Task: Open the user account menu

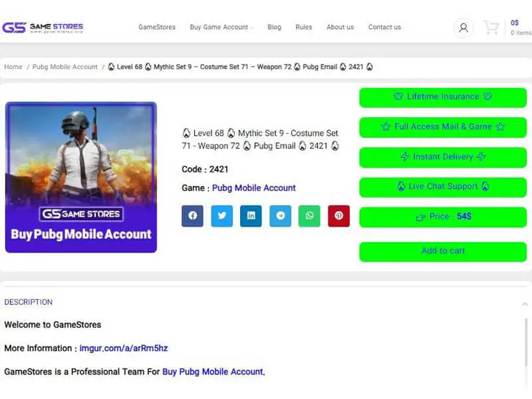Action: coord(462,27)
